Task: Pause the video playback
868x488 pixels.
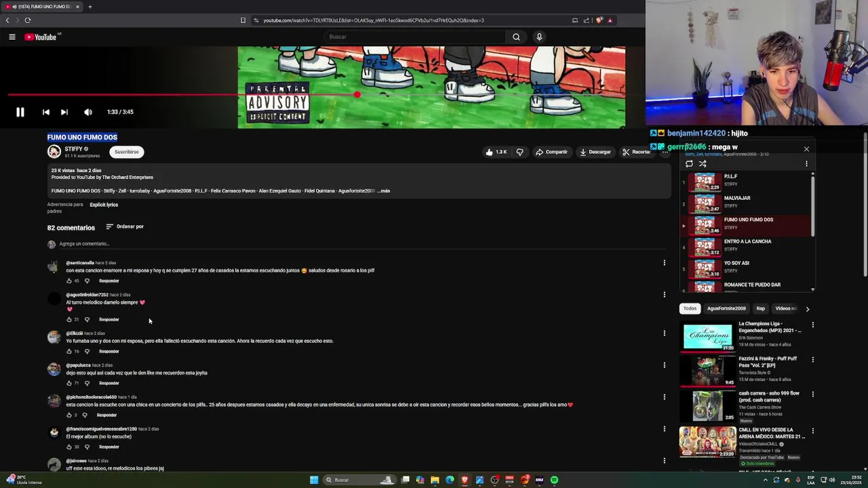Action: (x=20, y=112)
